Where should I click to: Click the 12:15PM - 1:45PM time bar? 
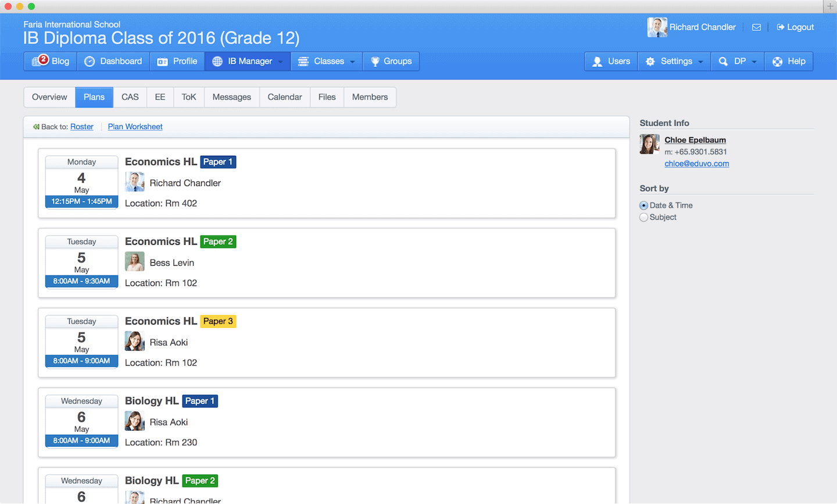click(82, 202)
